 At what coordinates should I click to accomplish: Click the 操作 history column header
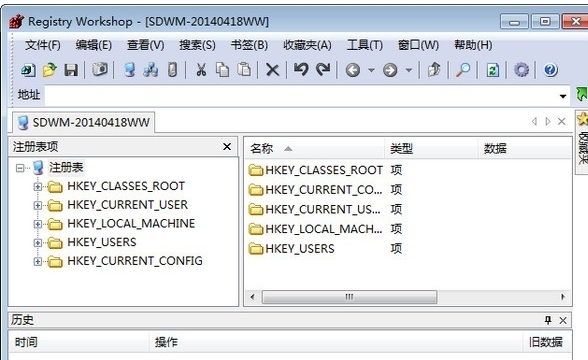pyautogui.click(x=336, y=342)
